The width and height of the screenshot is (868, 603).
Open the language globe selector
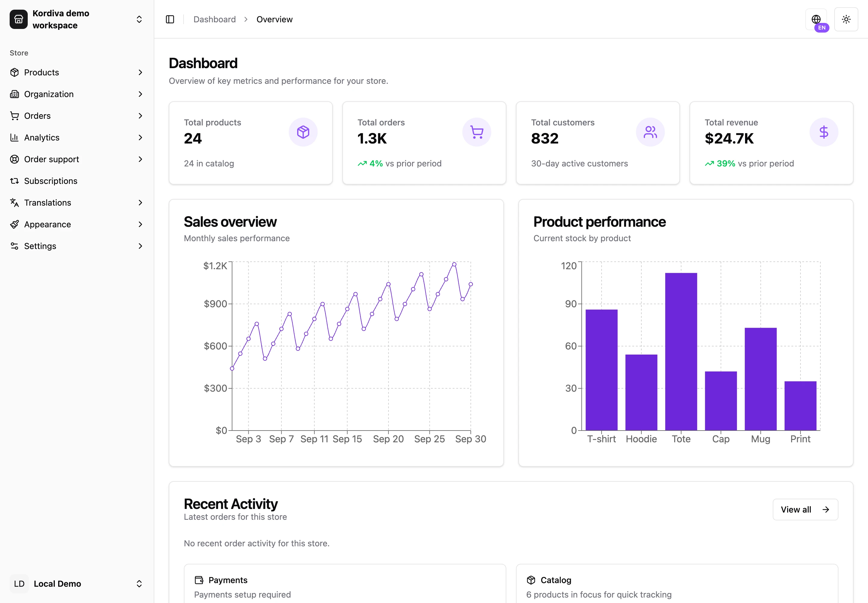point(816,19)
